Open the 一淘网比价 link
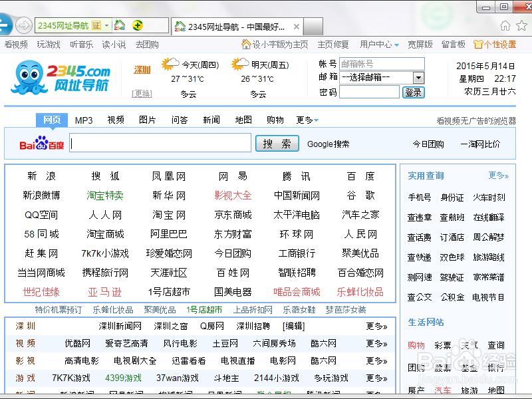The width and height of the screenshot is (532, 399). click(x=480, y=144)
